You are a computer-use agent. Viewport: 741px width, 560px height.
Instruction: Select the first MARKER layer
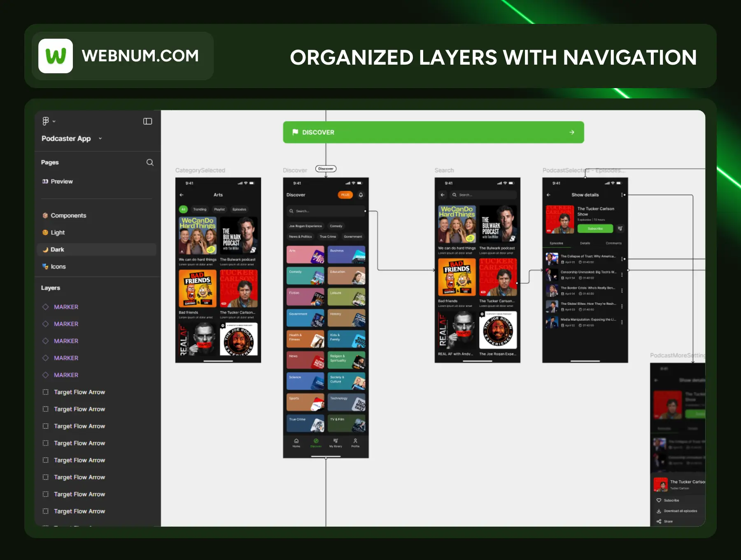[66, 307]
